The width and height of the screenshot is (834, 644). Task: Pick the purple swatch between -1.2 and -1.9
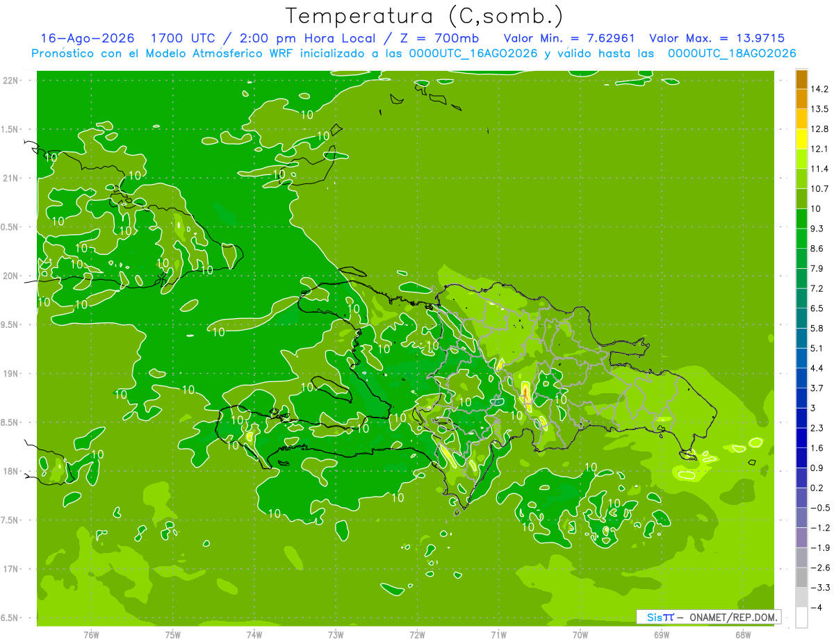tap(801, 538)
